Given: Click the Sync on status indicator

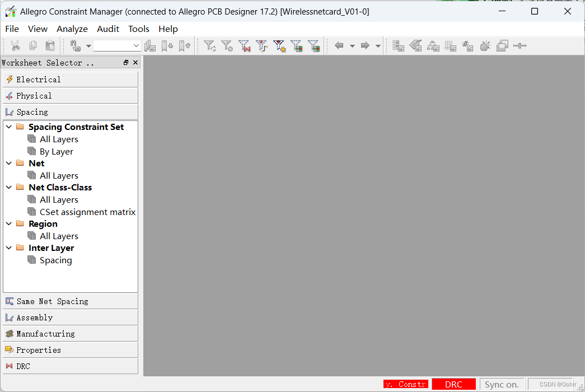Looking at the screenshot, I should (x=502, y=384).
